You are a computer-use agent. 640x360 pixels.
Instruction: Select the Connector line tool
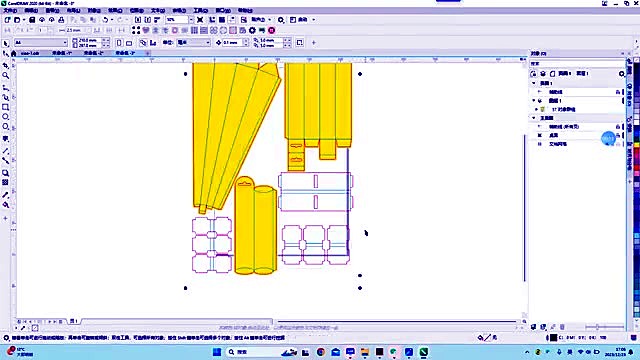pos(5,160)
